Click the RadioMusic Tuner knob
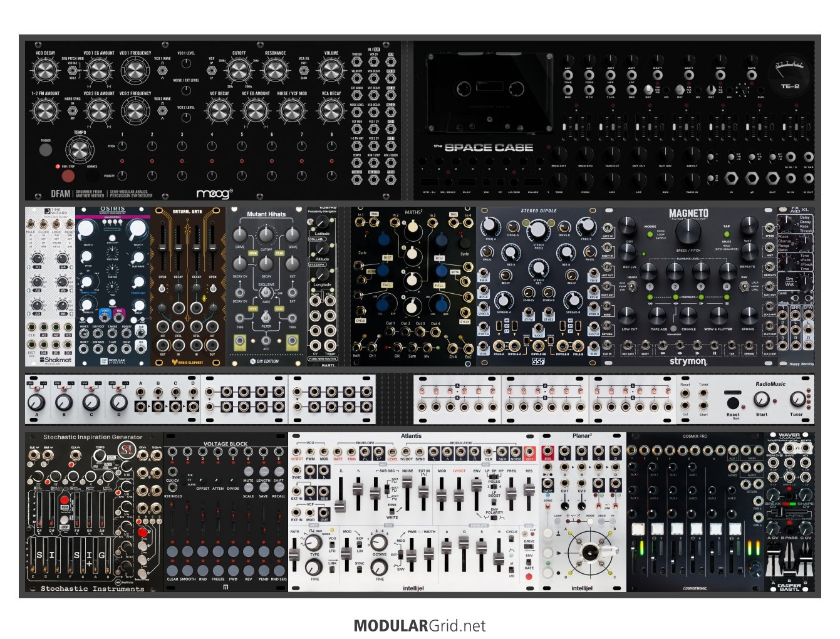 (x=797, y=398)
